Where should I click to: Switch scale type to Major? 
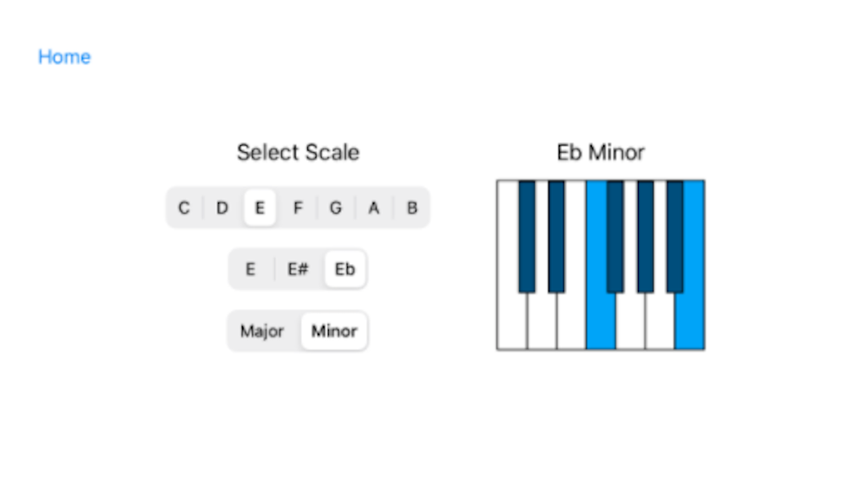coord(262,331)
